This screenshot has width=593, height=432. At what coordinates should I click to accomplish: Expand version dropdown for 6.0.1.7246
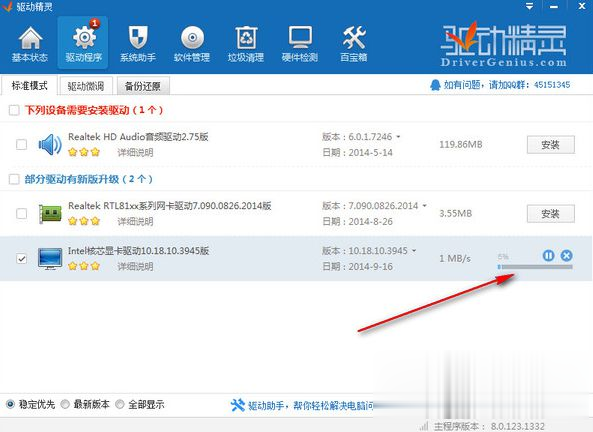pos(398,137)
